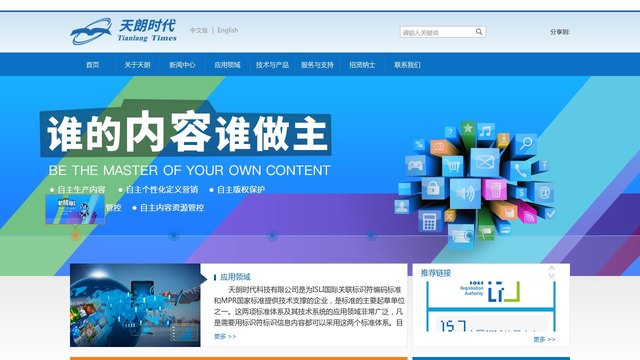Click the 分享到 share label

559,32
